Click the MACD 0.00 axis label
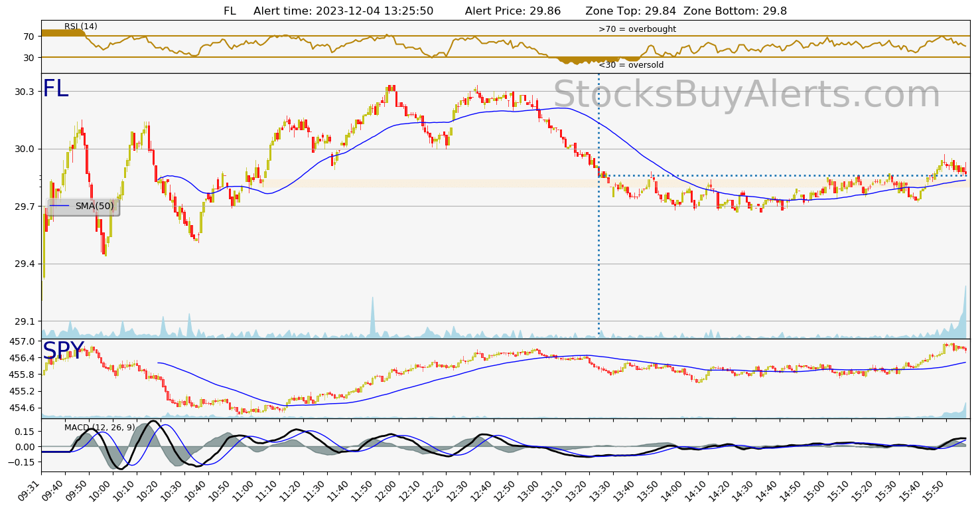This screenshot has width=980, height=510. point(25,447)
